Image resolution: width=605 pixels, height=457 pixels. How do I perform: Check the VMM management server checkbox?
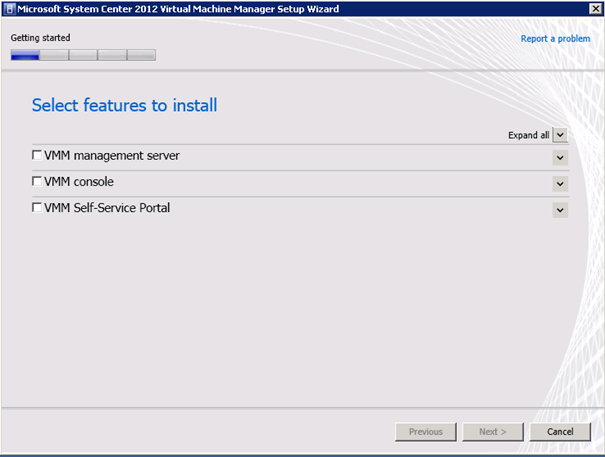[37, 155]
